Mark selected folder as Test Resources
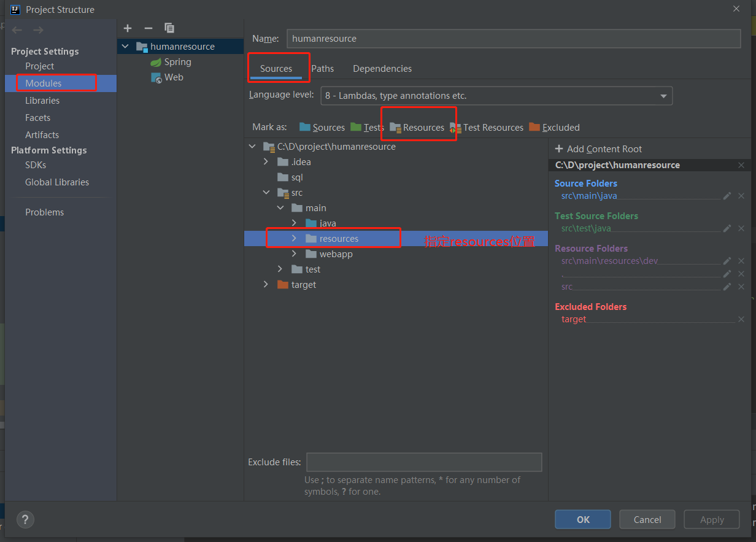Viewport: 756px width, 542px height. pos(488,127)
